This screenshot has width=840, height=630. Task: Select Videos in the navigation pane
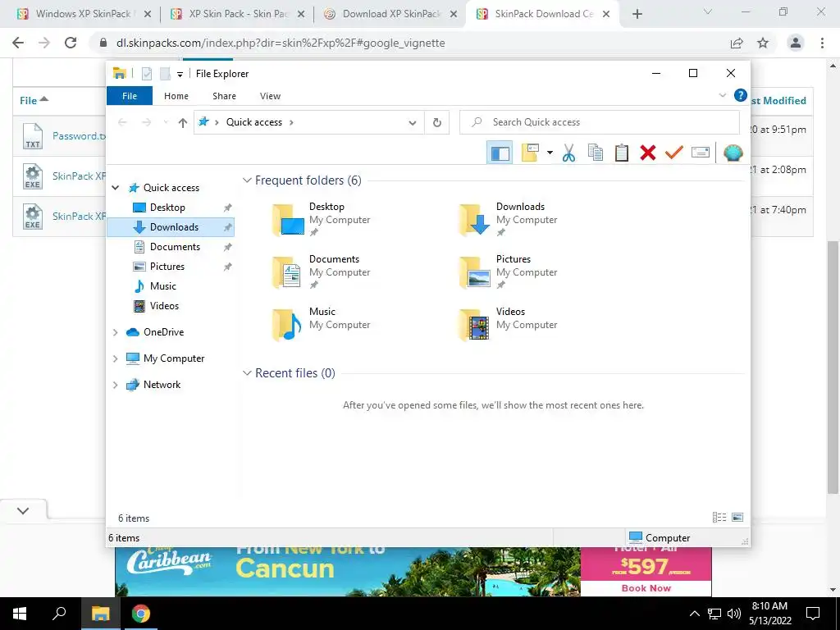[x=164, y=306]
